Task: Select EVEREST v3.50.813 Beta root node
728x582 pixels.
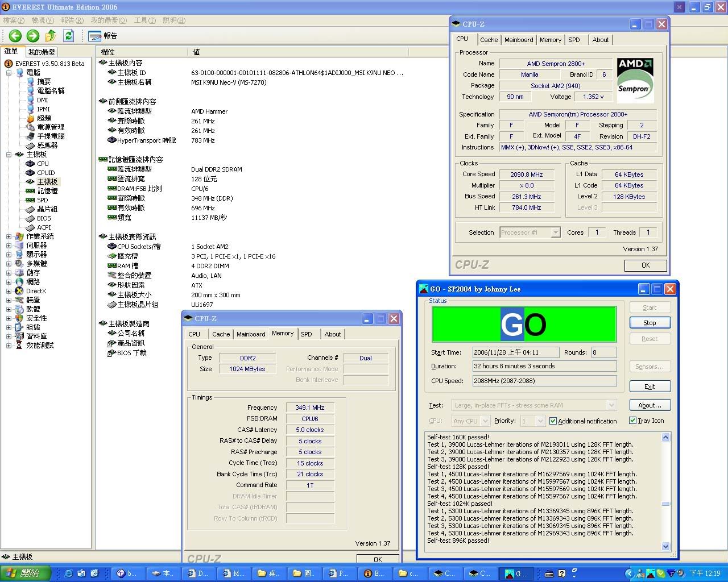Action: click(49, 64)
